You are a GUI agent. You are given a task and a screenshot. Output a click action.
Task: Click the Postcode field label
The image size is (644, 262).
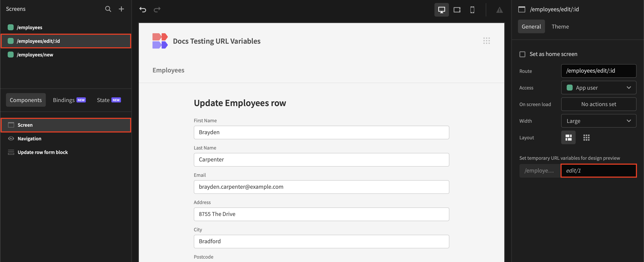click(203, 257)
